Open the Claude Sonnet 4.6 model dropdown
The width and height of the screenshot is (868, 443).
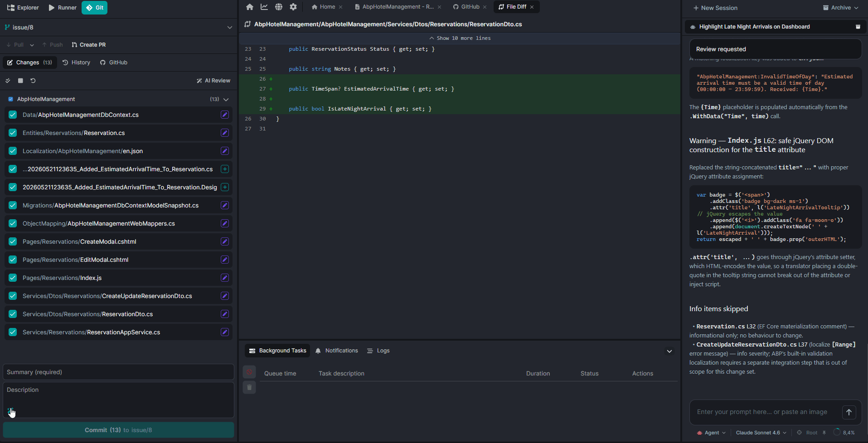pos(761,433)
